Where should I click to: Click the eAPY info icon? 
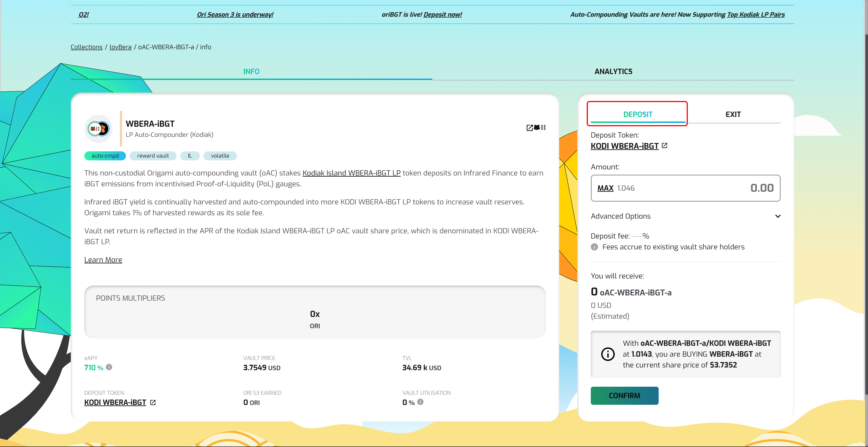pos(109,367)
